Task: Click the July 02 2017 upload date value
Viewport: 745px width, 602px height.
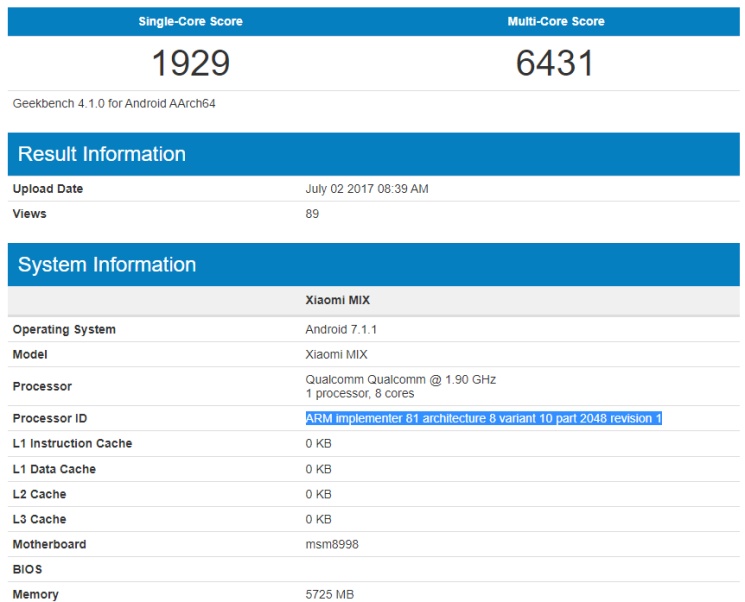Action: [x=366, y=189]
